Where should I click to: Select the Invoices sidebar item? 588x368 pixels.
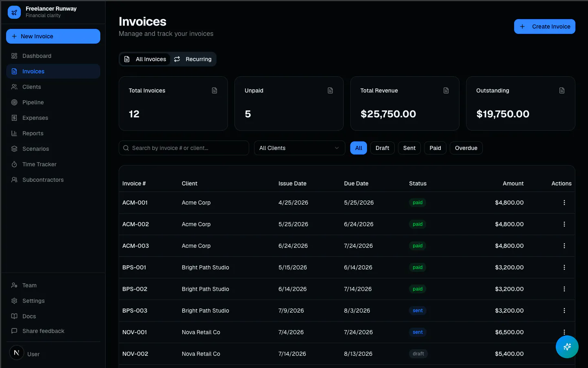53,71
